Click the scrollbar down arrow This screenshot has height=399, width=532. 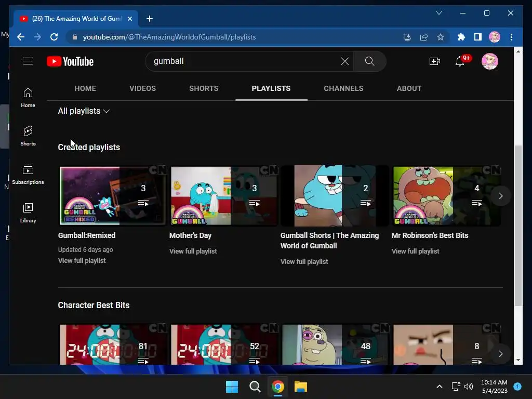(518, 361)
